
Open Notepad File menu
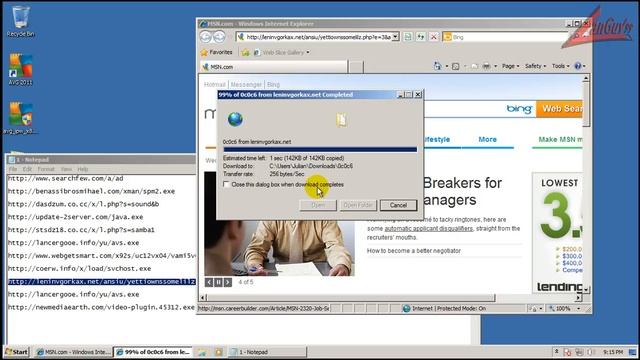13,169
